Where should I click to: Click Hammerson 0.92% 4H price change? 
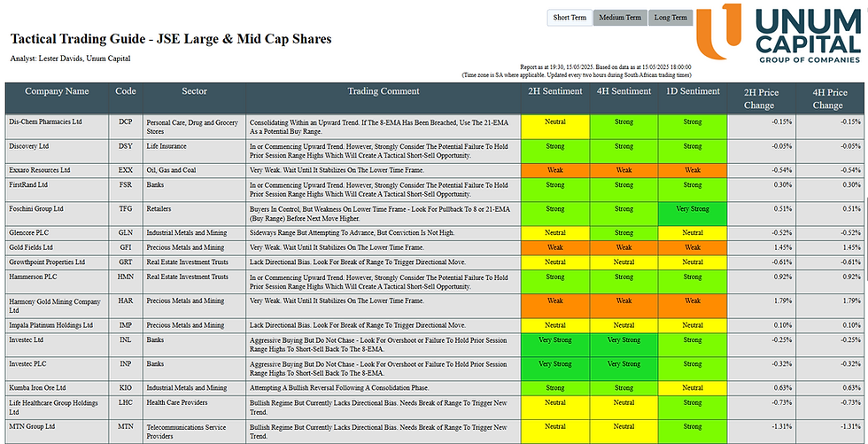[x=851, y=277]
